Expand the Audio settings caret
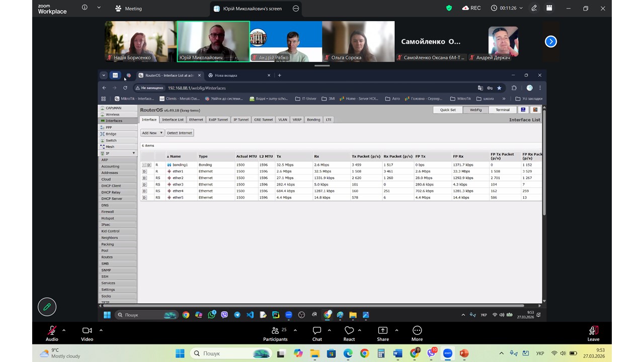Image resolution: width=644 pixels, height=362 pixels. tap(64, 330)
